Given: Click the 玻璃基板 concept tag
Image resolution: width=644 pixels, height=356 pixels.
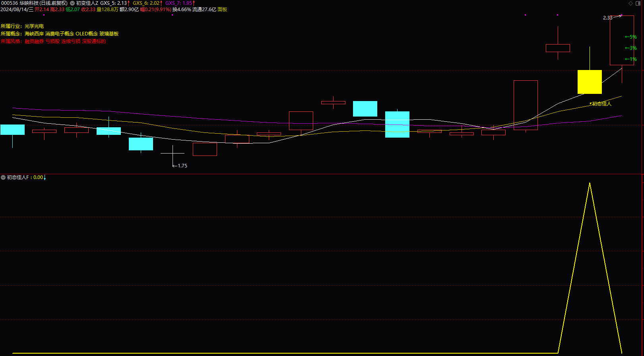Looking at the screenshot, I should point(109,34).
